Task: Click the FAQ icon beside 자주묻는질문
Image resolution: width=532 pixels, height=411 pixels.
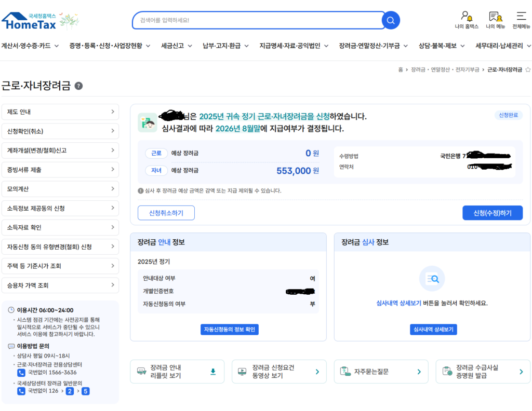Action: click(x=345, y=372)
